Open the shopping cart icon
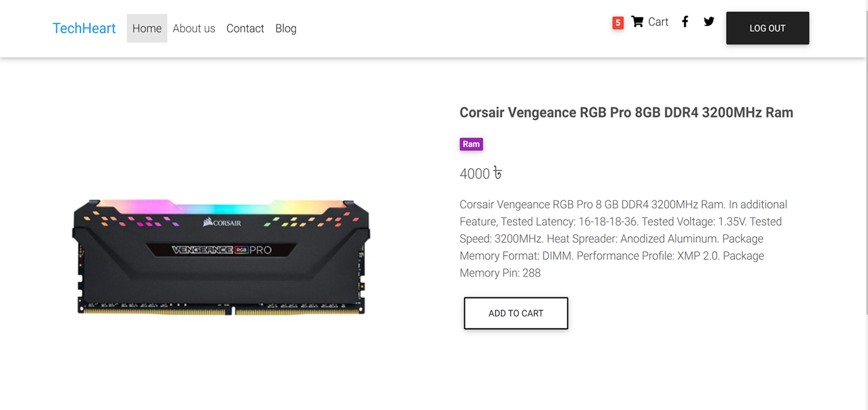Screen dimensions: 868x410 [x=637, y=22]
